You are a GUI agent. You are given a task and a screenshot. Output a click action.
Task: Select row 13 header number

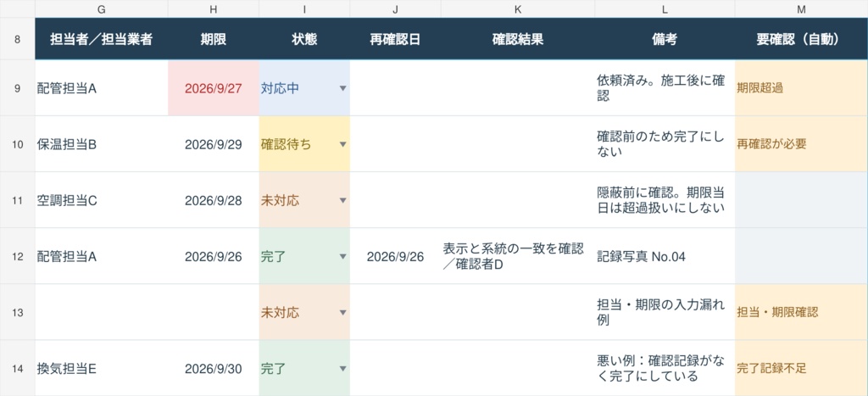tap(17, 312)
